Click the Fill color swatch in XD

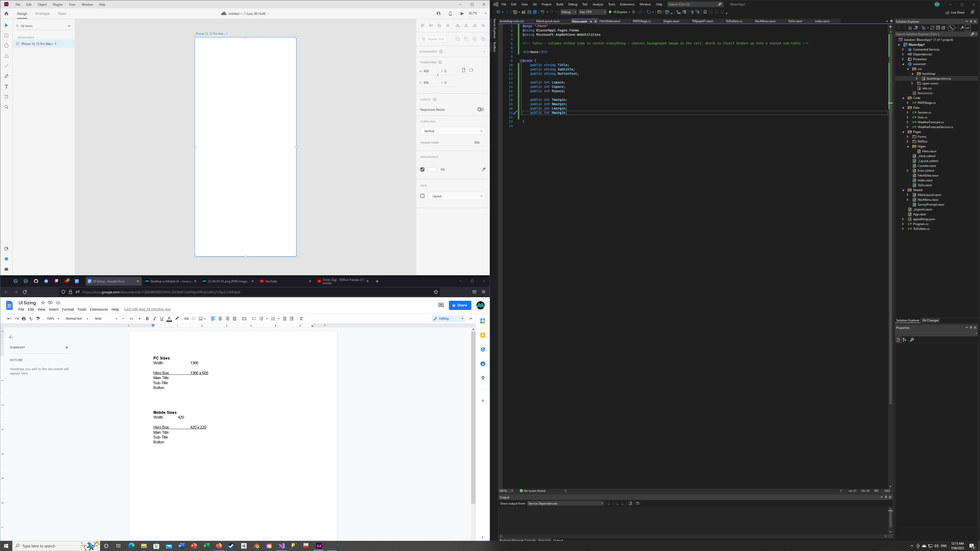(433, 170)
